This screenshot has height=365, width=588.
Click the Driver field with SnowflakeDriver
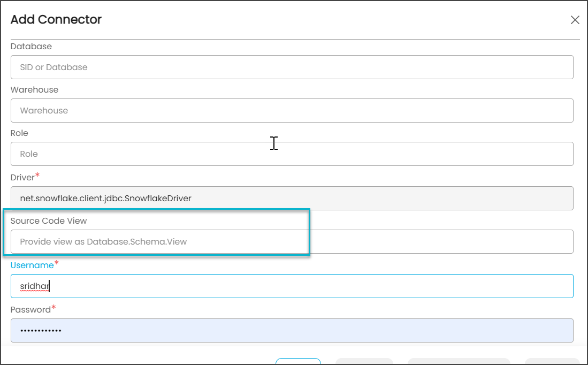point(292,199)
